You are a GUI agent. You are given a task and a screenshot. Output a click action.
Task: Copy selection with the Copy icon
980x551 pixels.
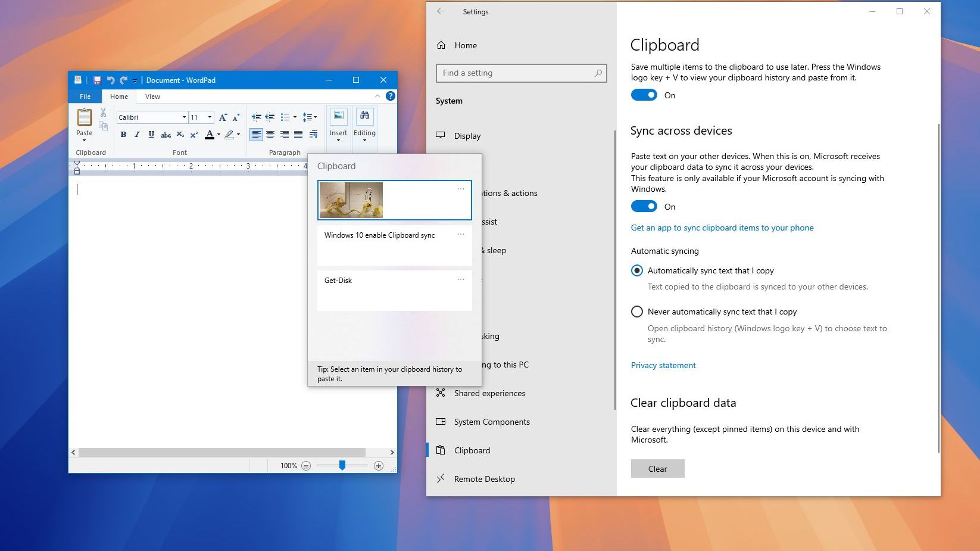point(104,126)
